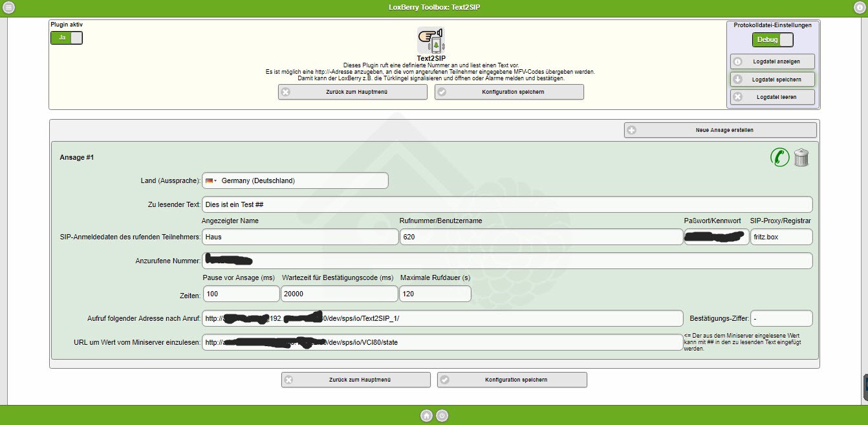Start test call with green phone icon

[x=780, y=157]
